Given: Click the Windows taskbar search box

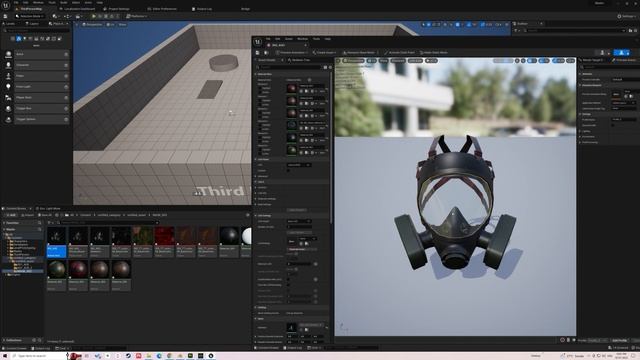Looking at the screenshot, I should click(38, 356).
